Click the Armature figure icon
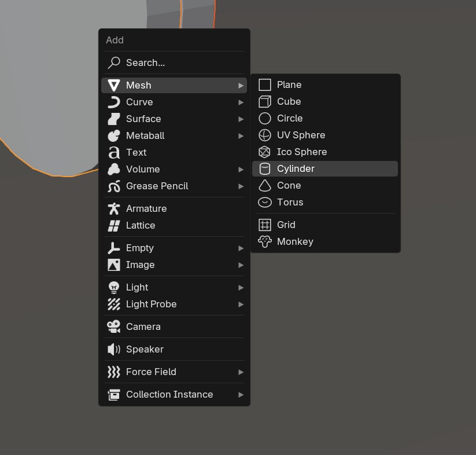The image size is (476, 455). 114,208
